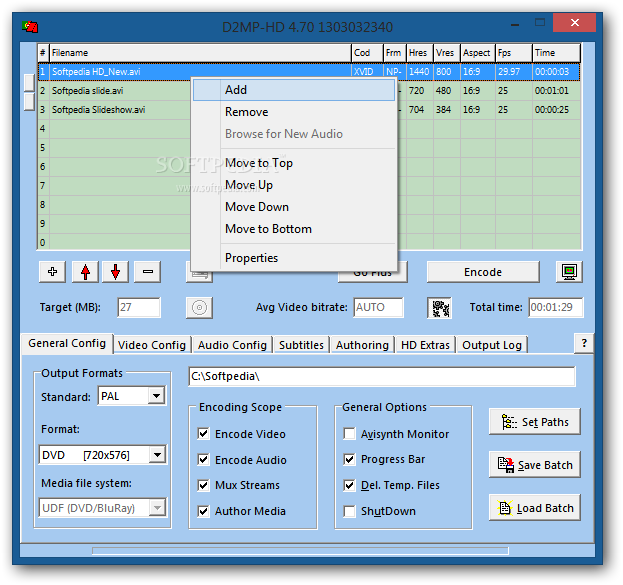623x585 pixels.
Task: Click the Vres column header
Action: (x=447, y=53)
